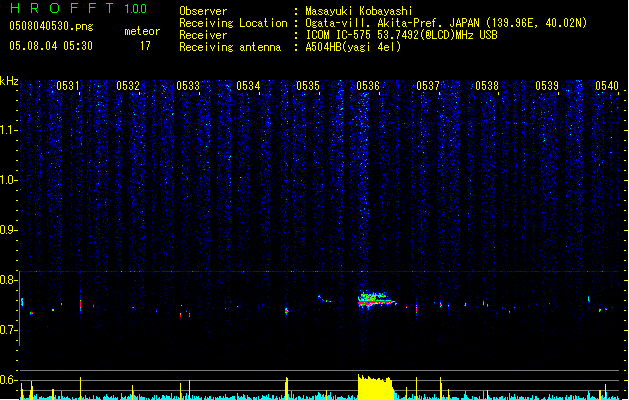Click the 0538 time marker
Viewport: 629px width, 400px height.
click(487, 85)
